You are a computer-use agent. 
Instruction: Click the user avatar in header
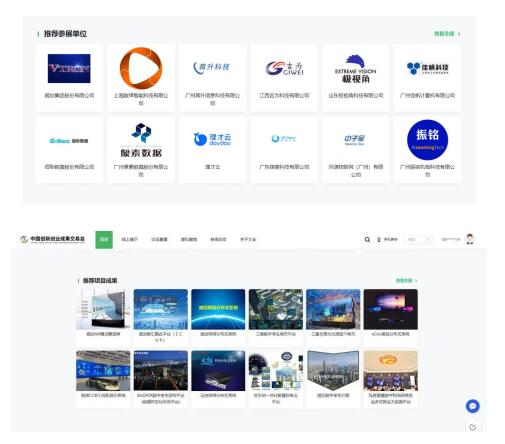click(470, 239)
